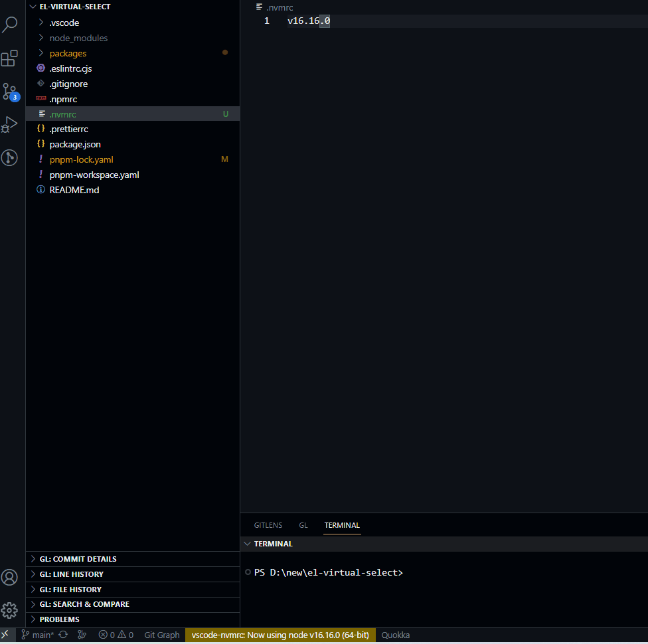Open the Search view in the activity bar
Image resolution: width=648 pixels, height=644 pixels.
9,24
